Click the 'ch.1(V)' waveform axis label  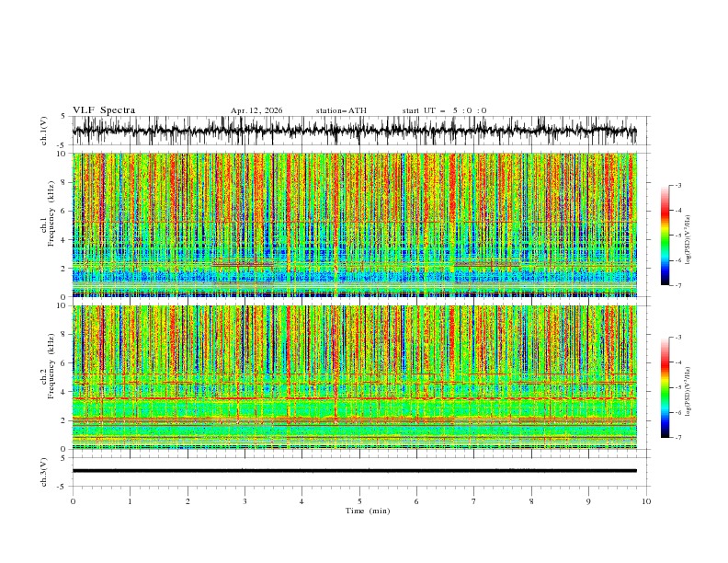coord(43,131)
